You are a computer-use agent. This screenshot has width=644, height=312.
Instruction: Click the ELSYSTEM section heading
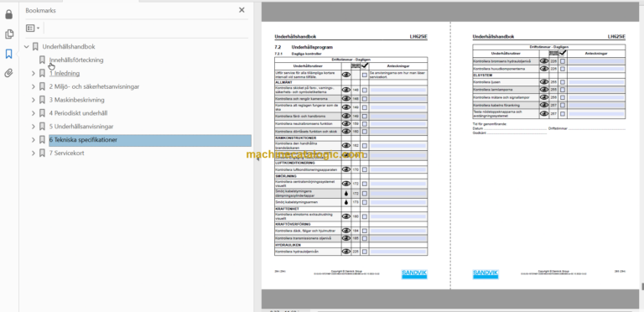pyautogui.click(x=482, y=75)
